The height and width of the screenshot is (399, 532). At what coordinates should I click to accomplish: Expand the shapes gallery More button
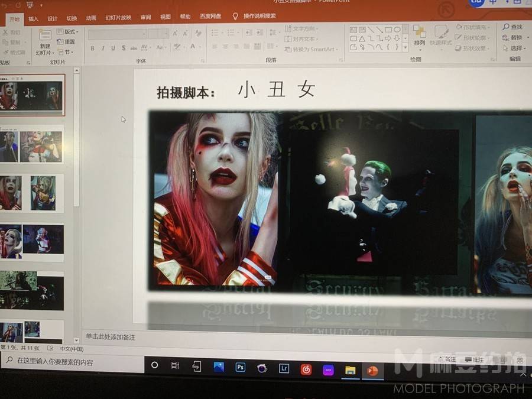405,48
